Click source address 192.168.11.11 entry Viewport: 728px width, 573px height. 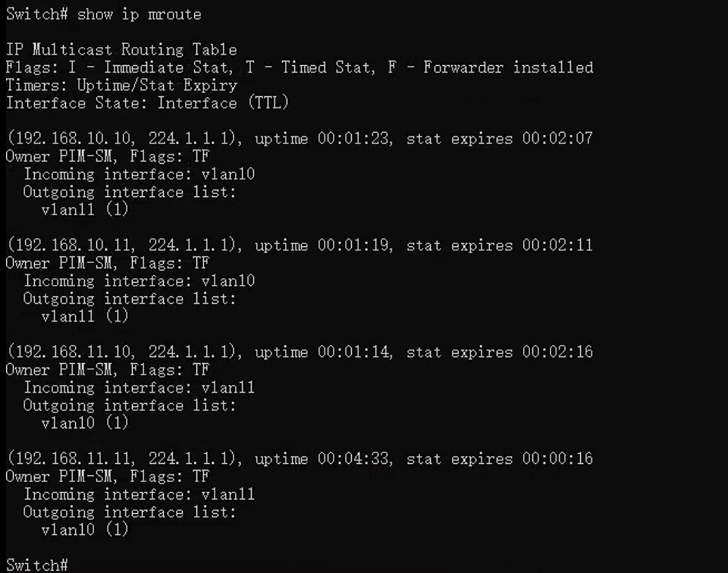(71, 459)
